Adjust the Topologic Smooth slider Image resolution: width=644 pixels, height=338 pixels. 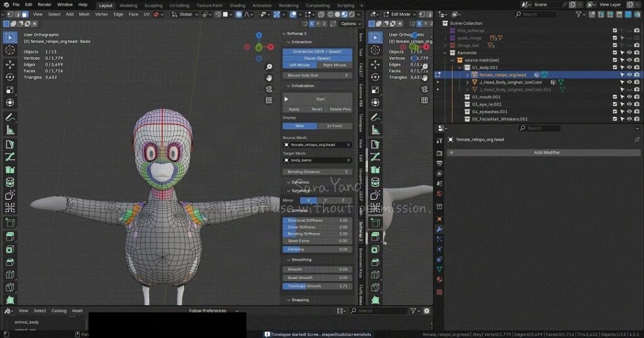(x=317, y=286)
